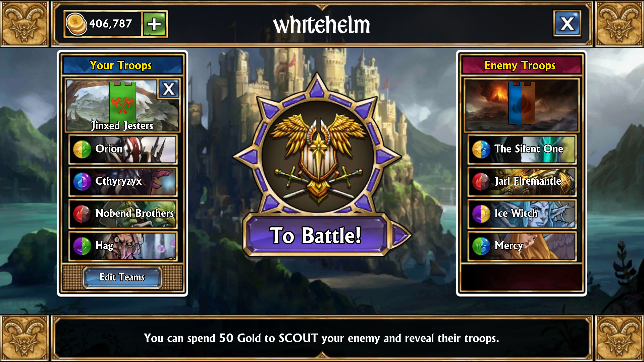
Task: Click Ice Witch's purple-yellow mana orb
Action: pos(481,214)
